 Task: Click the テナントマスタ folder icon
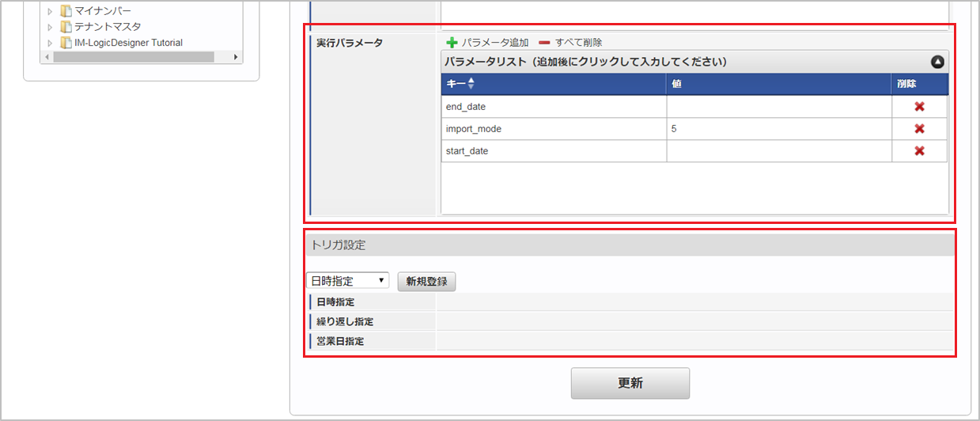pyautogui.click(x=66, y=27)
